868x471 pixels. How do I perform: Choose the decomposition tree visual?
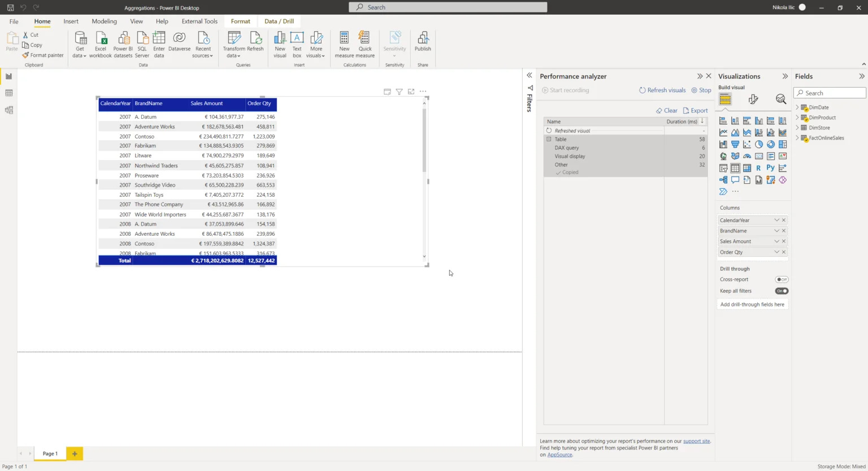[x=723, y=180]
